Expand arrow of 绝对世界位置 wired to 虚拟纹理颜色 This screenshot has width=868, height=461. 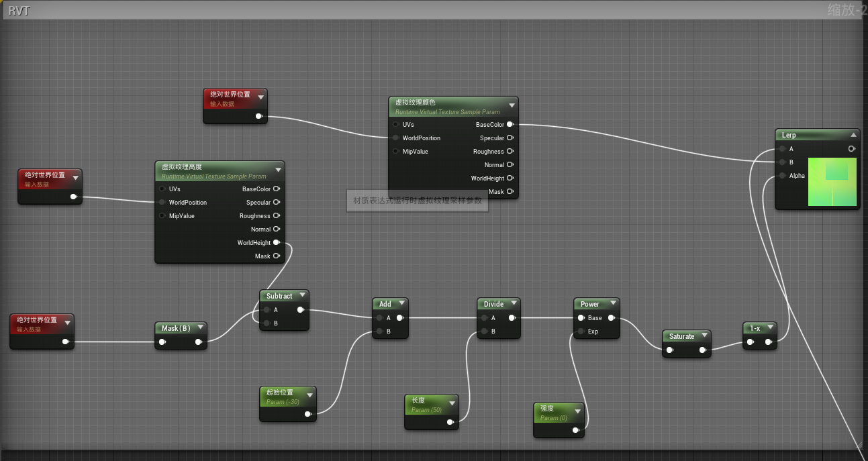pos(260,97)
